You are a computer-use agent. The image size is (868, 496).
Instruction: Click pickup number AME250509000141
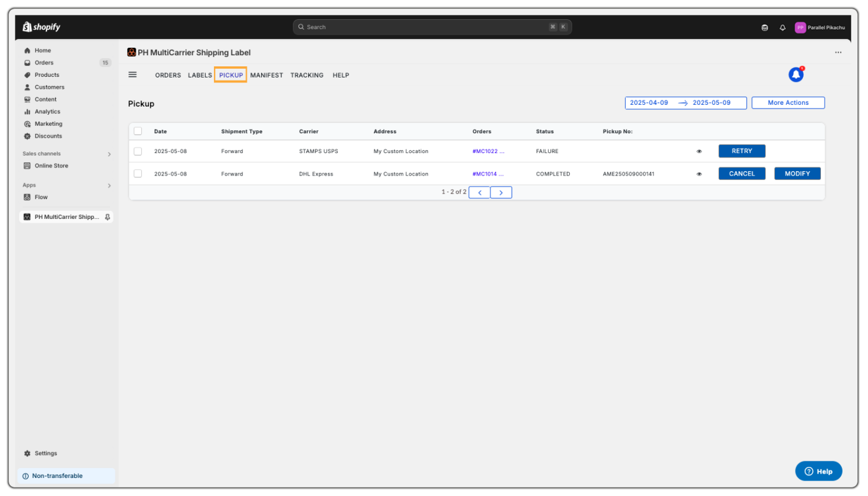click(628, 174)
